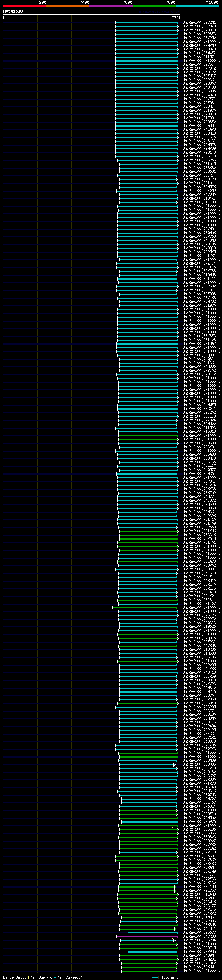
Task: Click label UniRef100_Q93W07
Action: pos(199,83)
